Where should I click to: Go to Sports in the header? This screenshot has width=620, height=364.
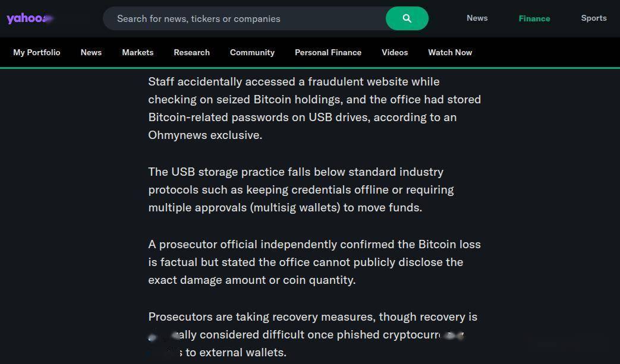click(593, 18)
